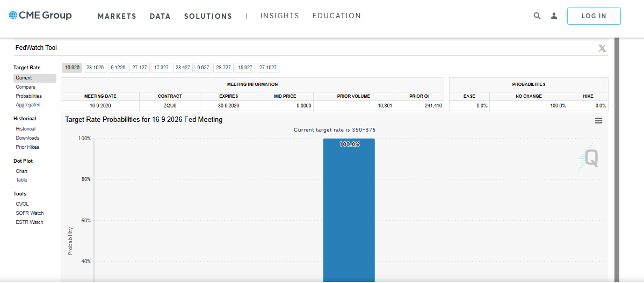Click the 100.0% no change table cell
The width and height of the screenshot is (644, 283).
pyautogui.click(x=529, y=106)
